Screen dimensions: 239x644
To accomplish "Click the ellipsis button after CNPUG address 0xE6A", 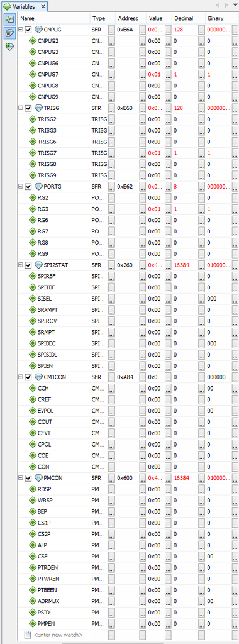I will (x=143, y=30).
